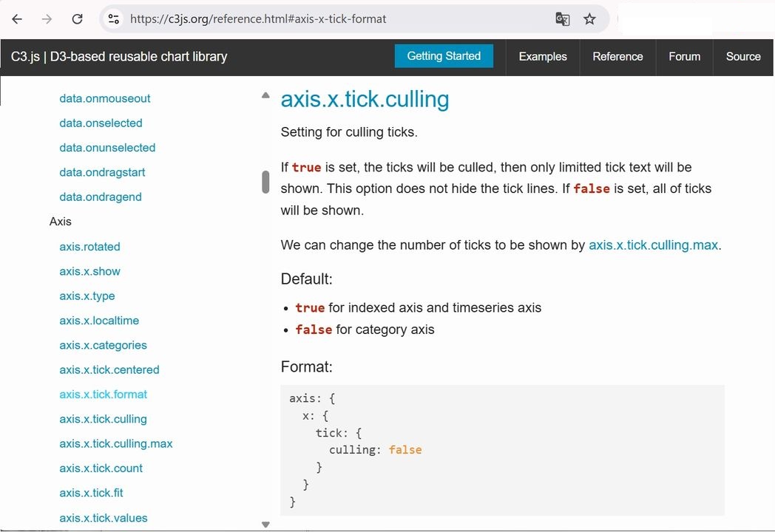Open the Reference menu item
The image size is (775, 532).
617,57
